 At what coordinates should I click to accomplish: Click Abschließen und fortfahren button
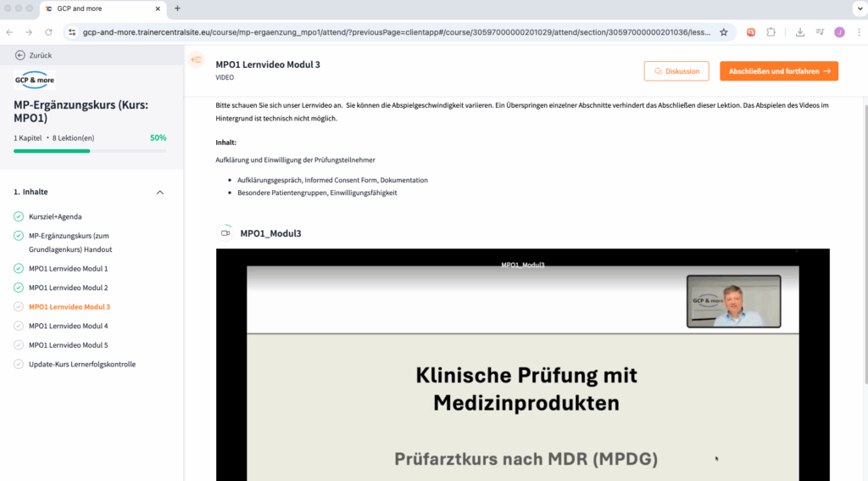click(778, 71)
